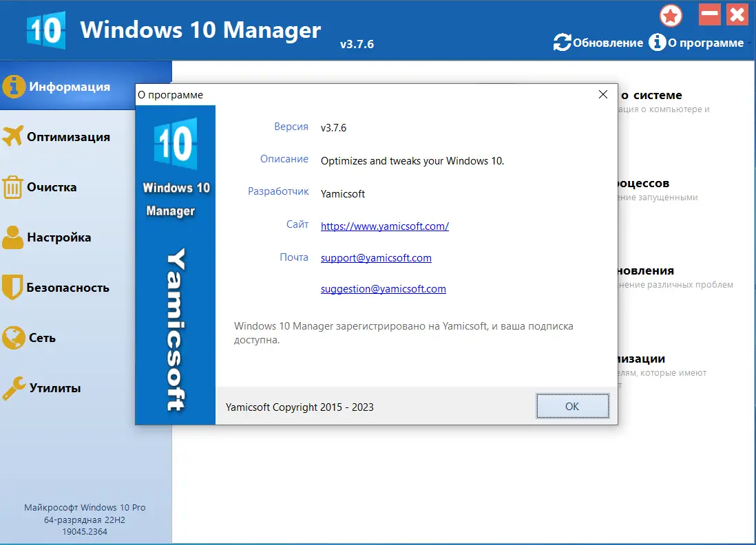This screenshot has height=545, width=756.
Task: Open the wrench icon for Утилиты
Action: [x=14, y=387]
